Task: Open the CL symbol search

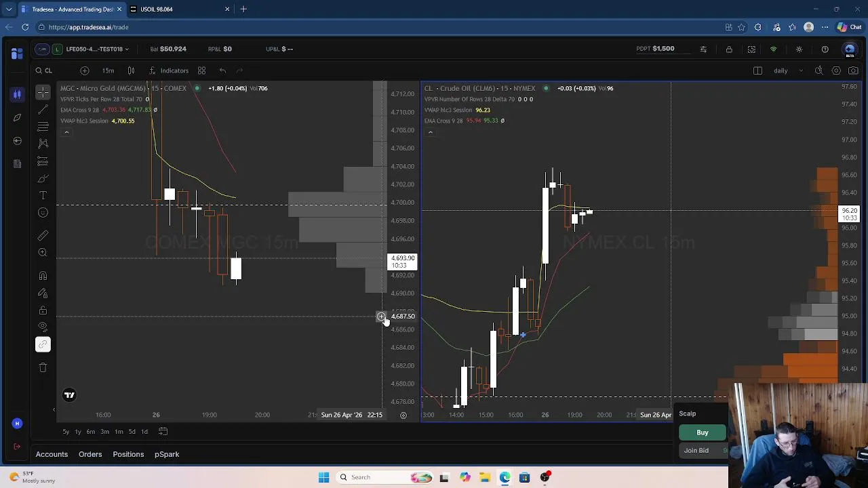Action: tap(44, 70)
